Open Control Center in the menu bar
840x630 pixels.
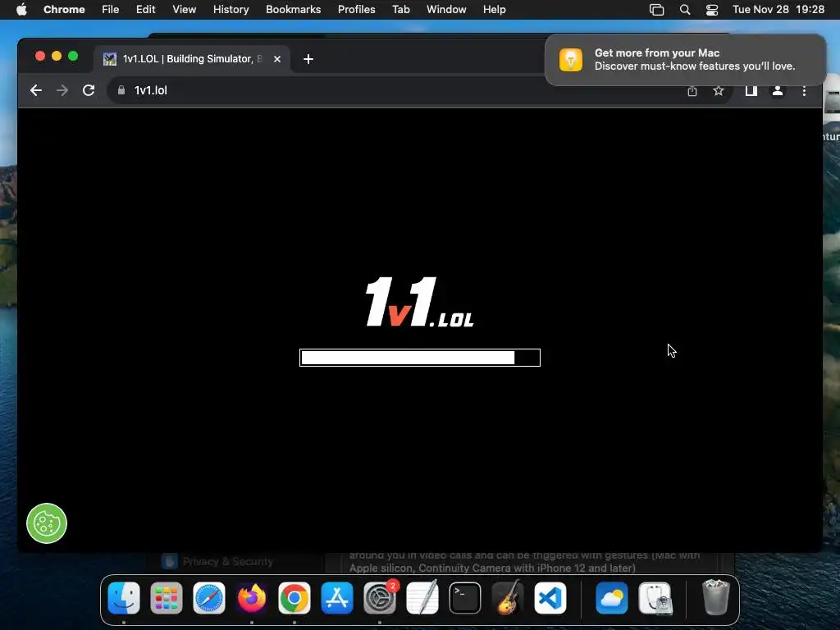tap(712, 10)
